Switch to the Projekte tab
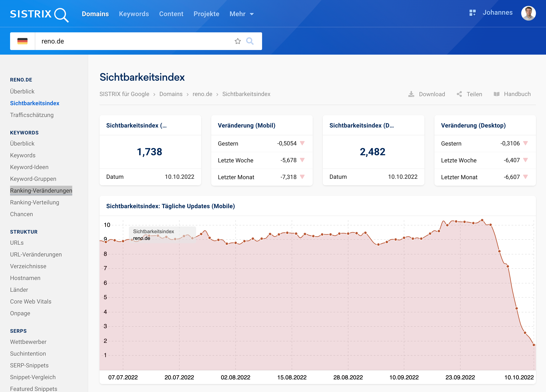Image resolution: width=546 pixels, height=392 pixels. (x=206, y=14)
